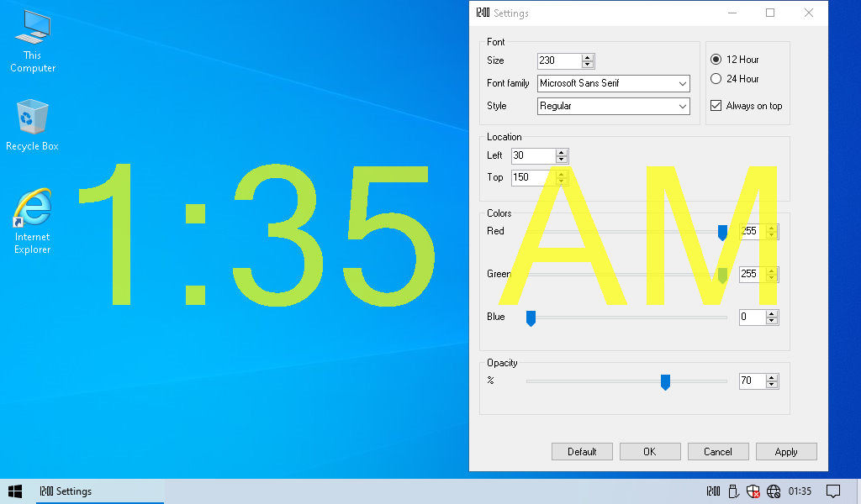Click the network globe tray icon
This screenshot has width=861, height=504.
point(773,491)
